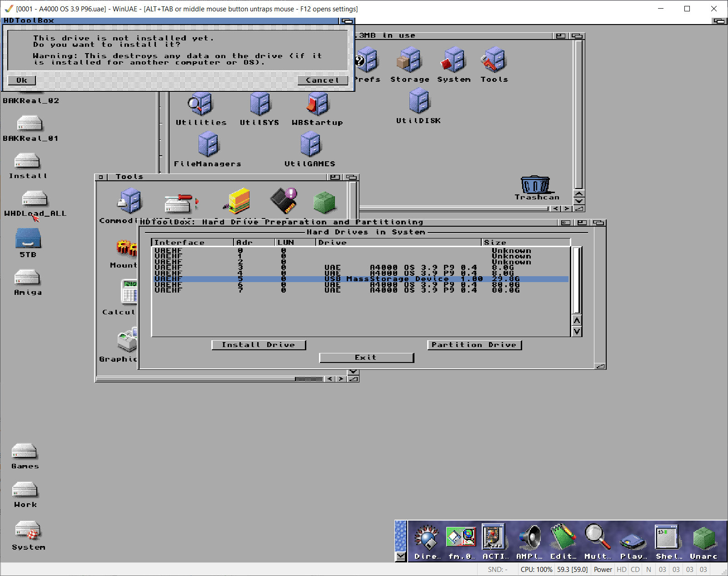Click Tools window scroll left arrow
Viewport: 728px width, 576px height.
[329, 379]
